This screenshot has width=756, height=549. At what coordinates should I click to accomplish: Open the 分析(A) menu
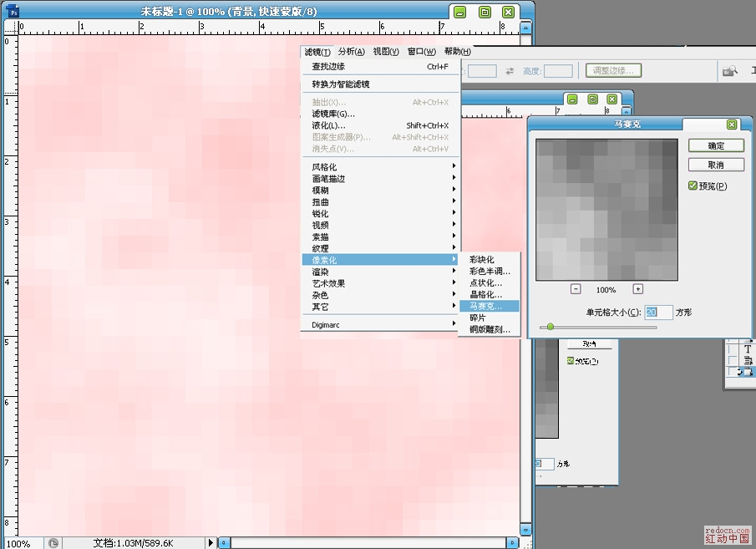[x=351, y=52]
